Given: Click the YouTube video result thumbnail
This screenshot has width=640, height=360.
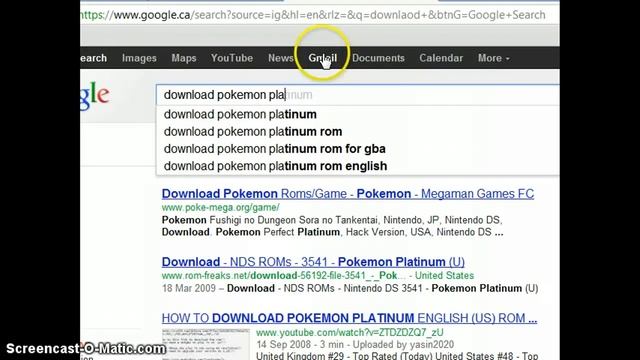Looking at the screenshot, I should click(x=206, y=344).
